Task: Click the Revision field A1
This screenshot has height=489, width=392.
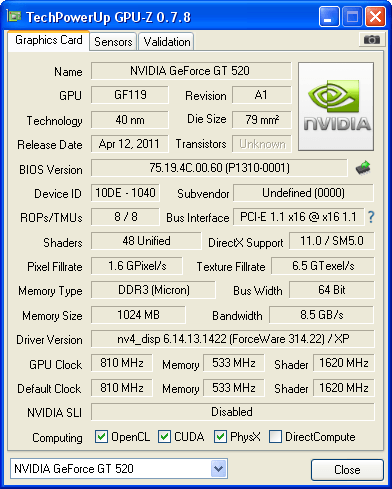Action: (262, 95)
